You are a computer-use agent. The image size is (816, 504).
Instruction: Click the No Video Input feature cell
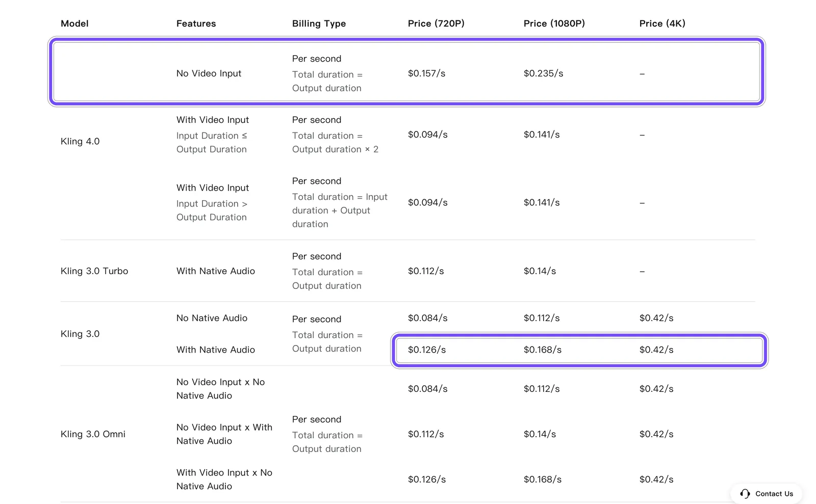[209, 73]
